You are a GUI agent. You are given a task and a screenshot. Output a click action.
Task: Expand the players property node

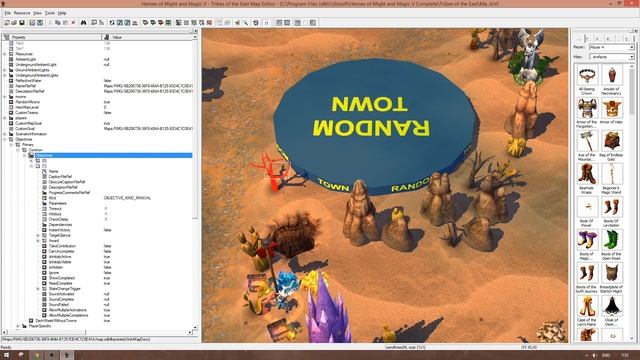click(x=5, y=118)
